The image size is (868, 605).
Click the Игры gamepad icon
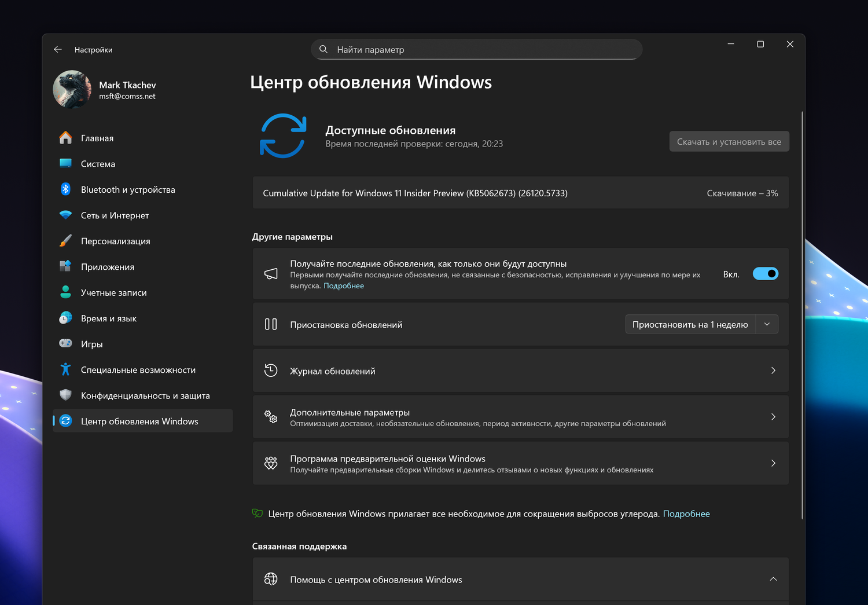tap(65, 344)
